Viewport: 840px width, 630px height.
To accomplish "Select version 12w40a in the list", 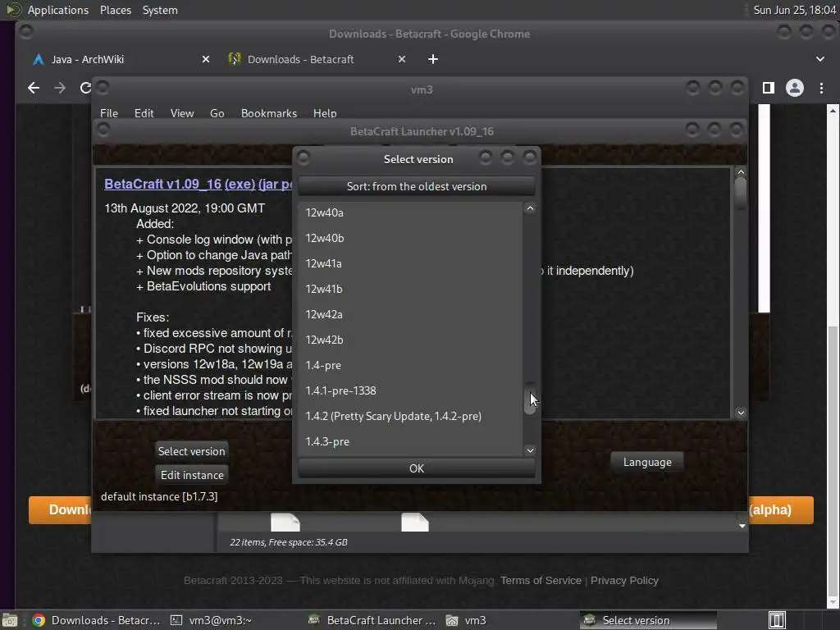I will click(x=410, y=212).
